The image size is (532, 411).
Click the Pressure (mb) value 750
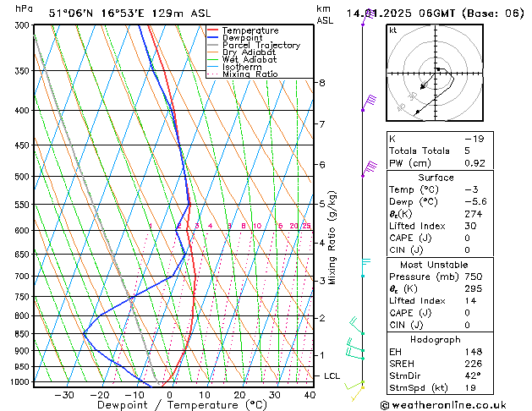pos(474,277)
